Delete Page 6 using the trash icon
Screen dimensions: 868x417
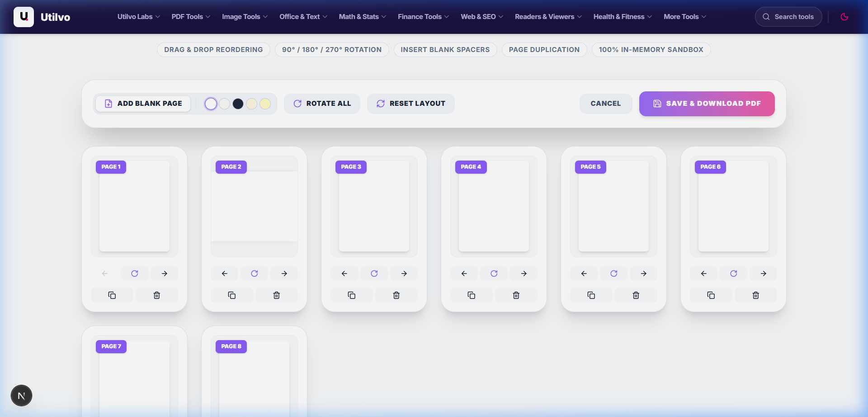756,295
